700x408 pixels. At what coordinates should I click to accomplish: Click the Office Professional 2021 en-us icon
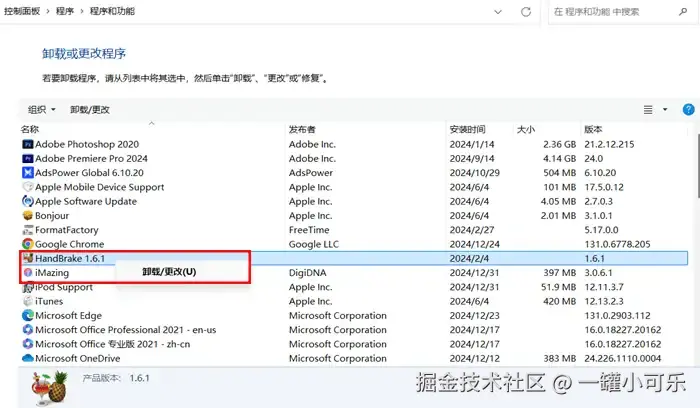pos(28,330)
